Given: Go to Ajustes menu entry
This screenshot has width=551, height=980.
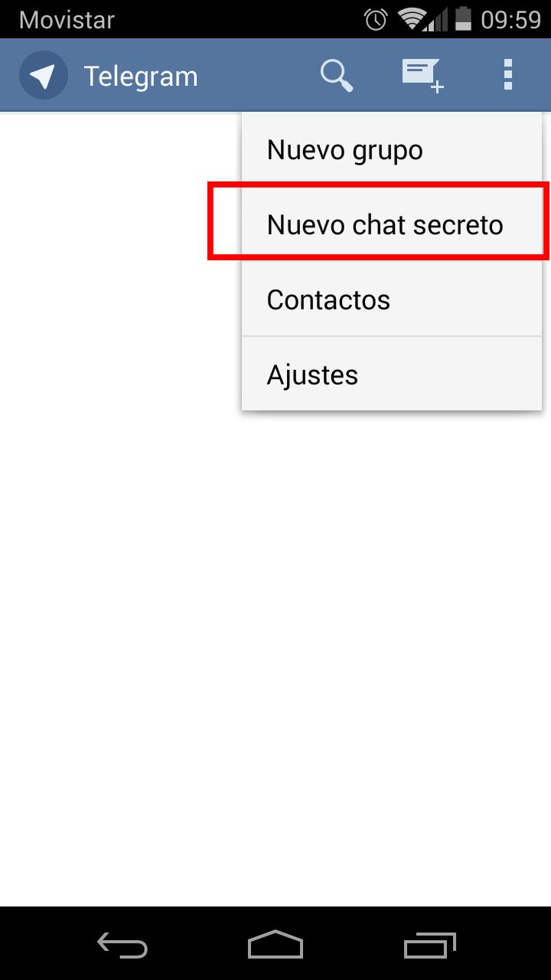Looking at the screenshot, I should [392, 374].
